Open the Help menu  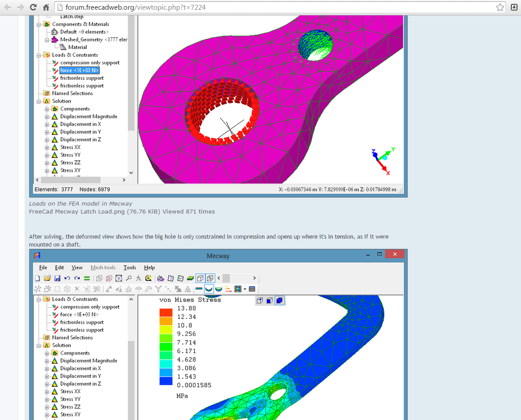pyautogui.click(x=150, y=268)
